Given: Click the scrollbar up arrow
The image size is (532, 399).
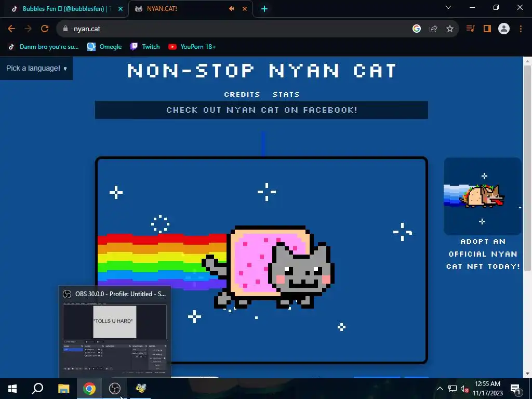Looking at the screenshot, I should click(527, 61).
